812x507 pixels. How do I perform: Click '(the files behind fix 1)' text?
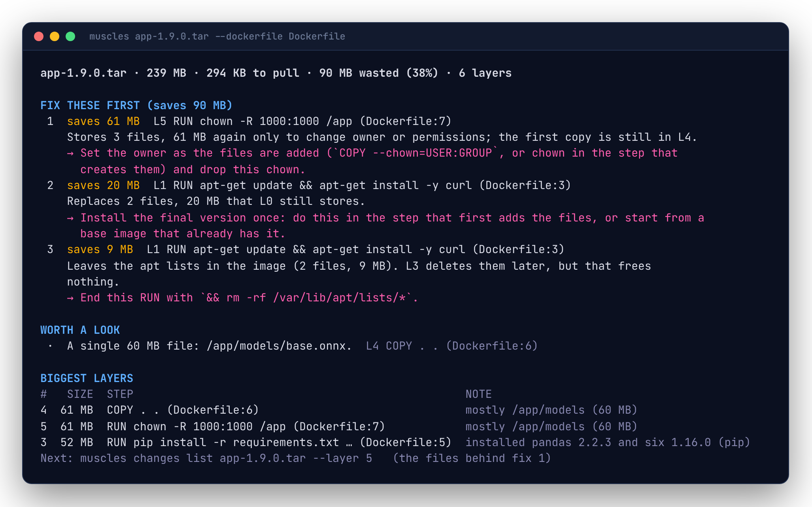pos(472,458)
